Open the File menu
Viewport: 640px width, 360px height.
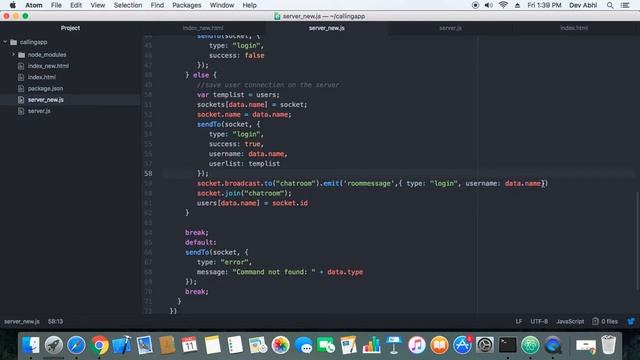click(x=56, y=5)
